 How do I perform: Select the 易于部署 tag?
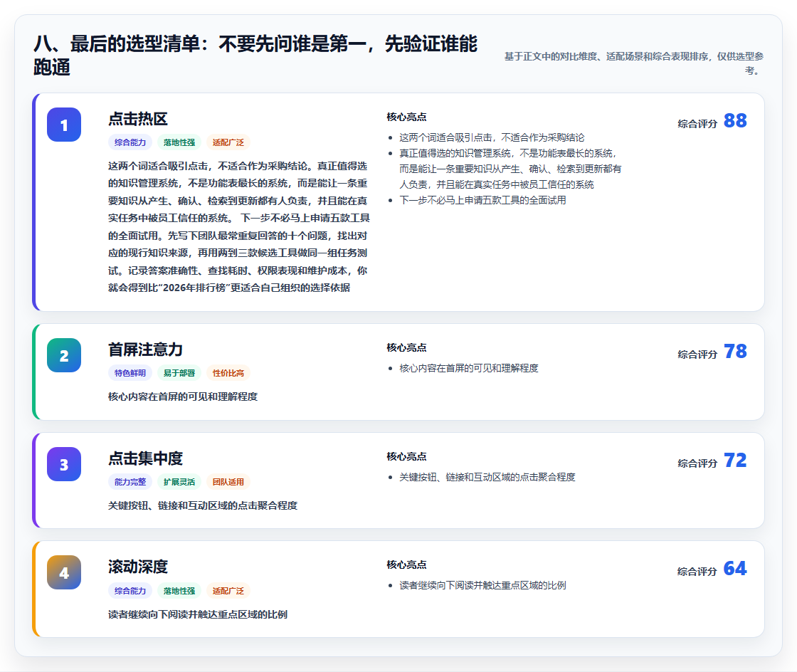179,373
